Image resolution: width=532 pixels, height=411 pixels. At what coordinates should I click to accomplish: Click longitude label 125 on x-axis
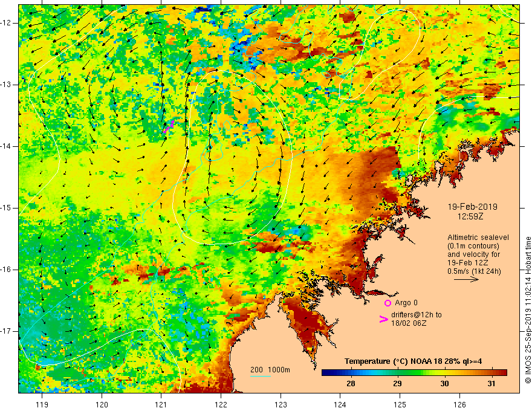400,404
